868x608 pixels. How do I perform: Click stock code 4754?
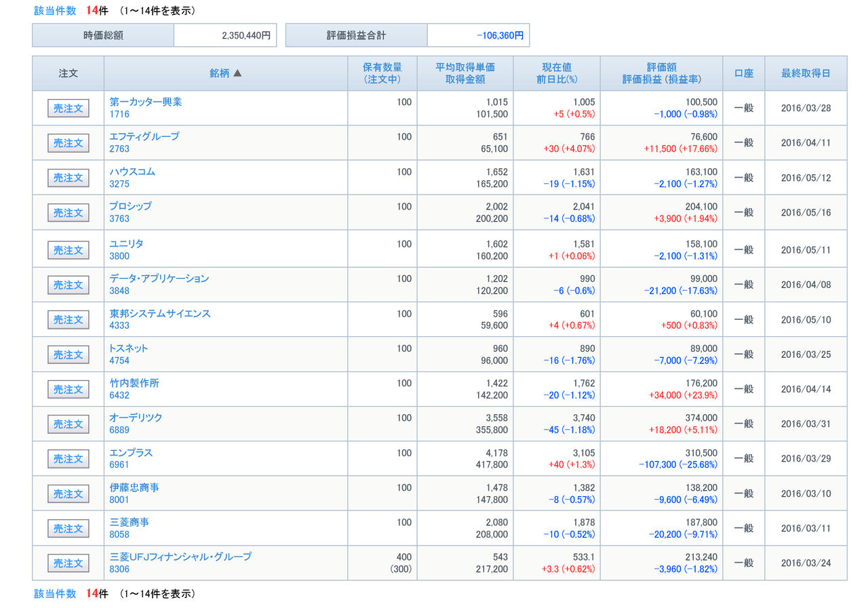(119, 361)
